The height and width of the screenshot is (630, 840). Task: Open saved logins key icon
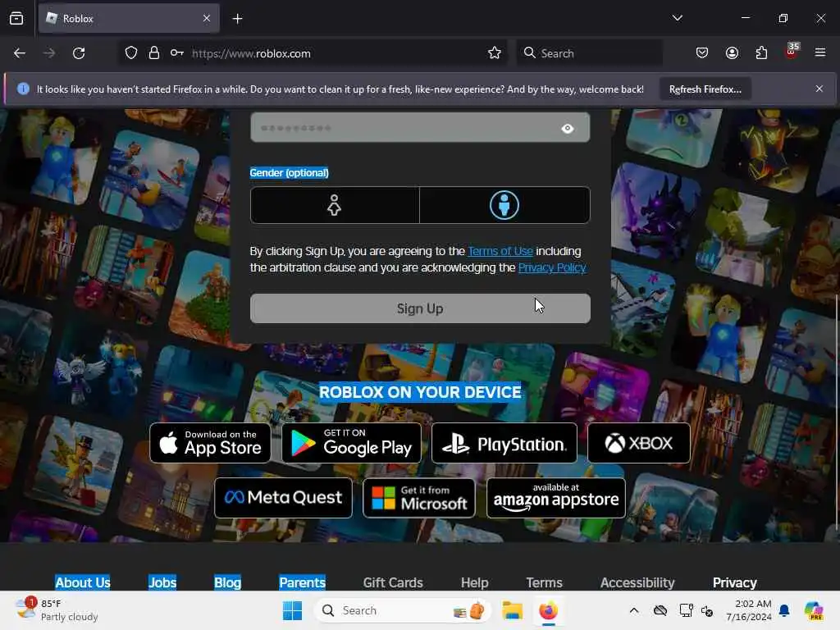coord(177,53)
